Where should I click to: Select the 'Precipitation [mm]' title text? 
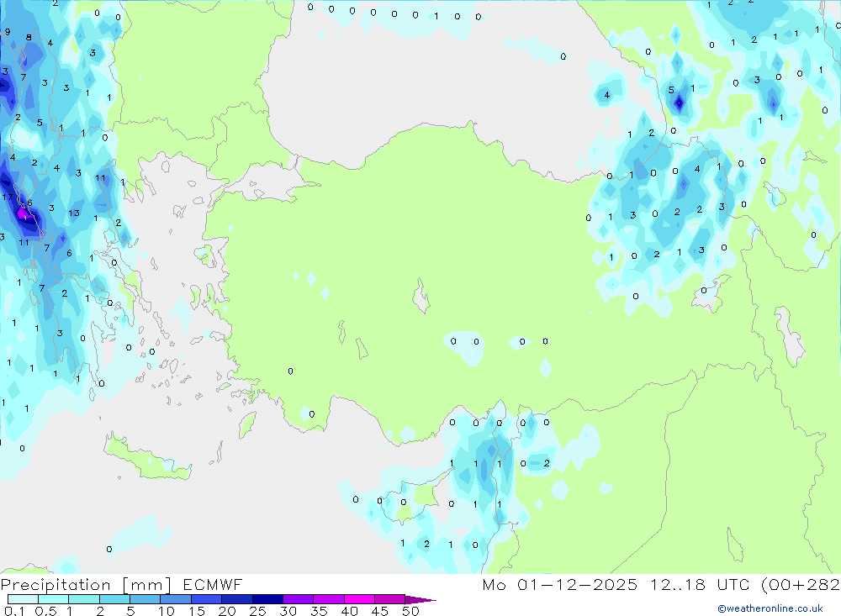[86, 585]
